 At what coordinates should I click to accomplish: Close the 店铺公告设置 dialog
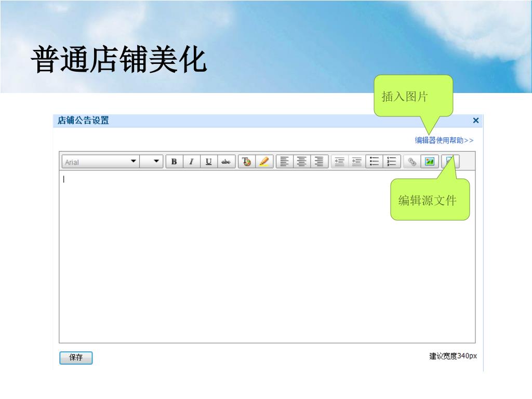[x=476, y=121]
